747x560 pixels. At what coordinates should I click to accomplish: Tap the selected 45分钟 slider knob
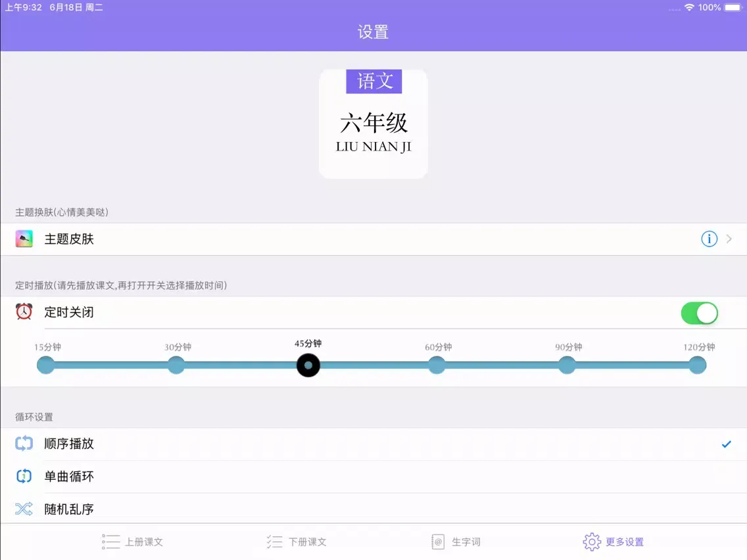[308, 365]
